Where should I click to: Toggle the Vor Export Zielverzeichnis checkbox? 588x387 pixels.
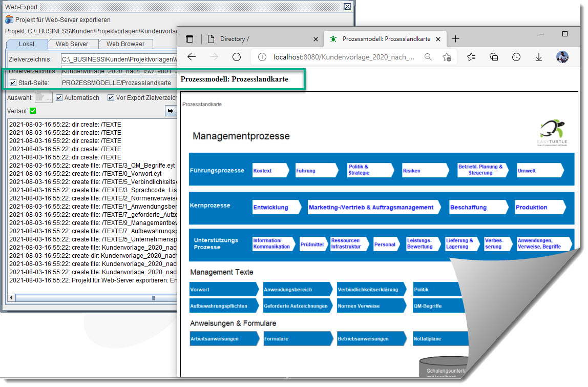tap(111, 98)
